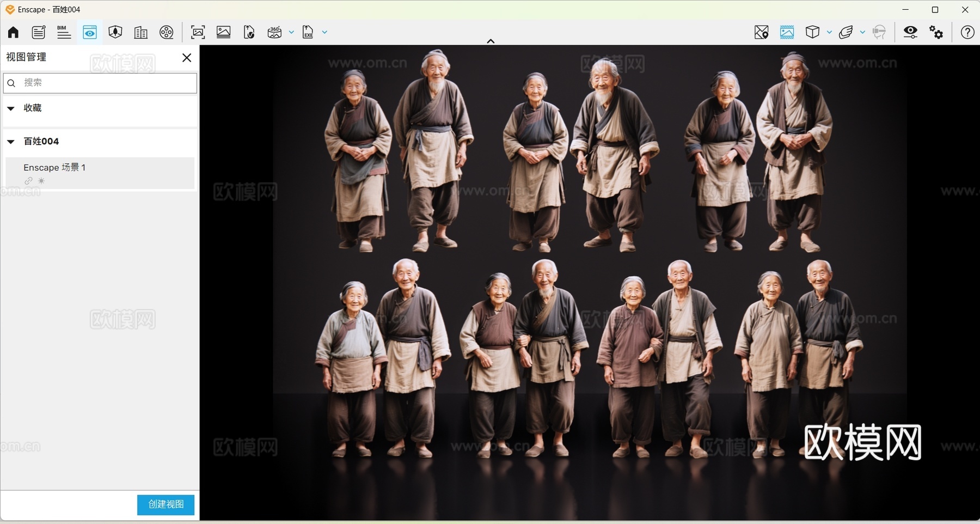Toggle the View Management eye panel icon
This screenshot has height=524, width=980.
coord(90,32)
